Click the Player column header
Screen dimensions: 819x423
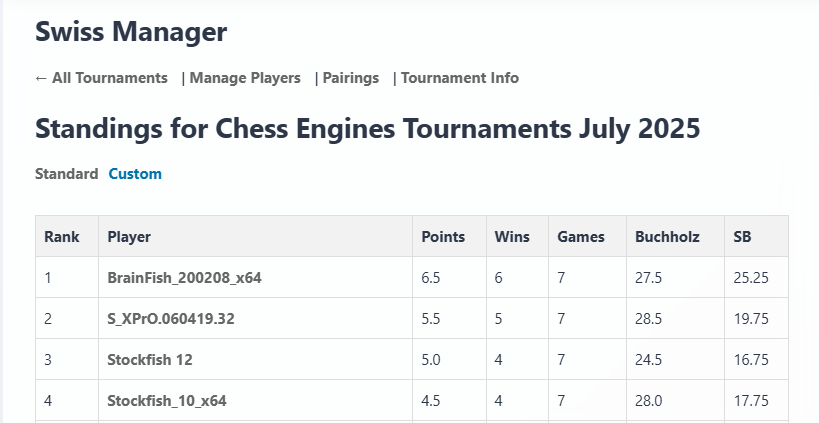pos(129,237)
